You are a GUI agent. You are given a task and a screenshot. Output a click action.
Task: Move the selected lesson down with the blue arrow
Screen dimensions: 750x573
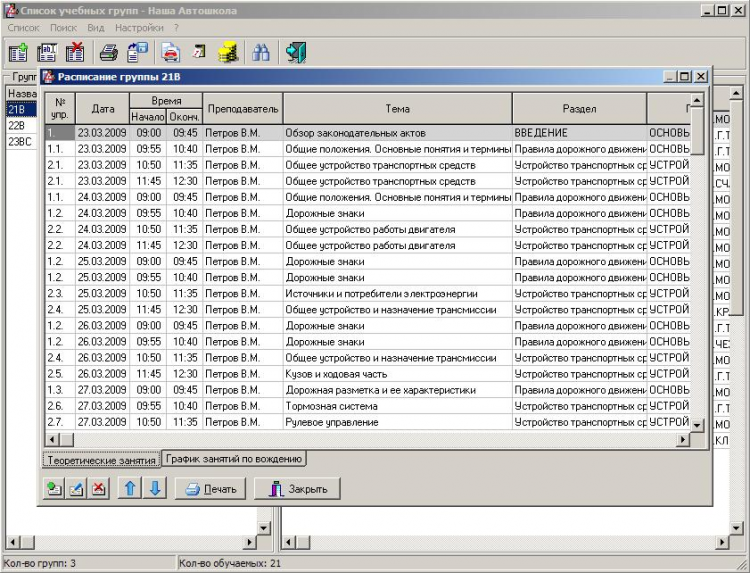[154, 489]
